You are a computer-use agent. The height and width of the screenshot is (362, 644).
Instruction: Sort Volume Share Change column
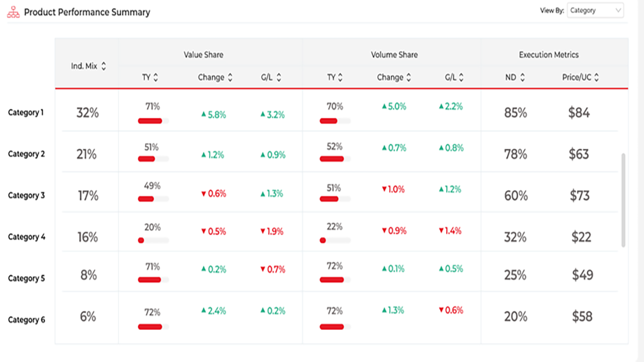[x=409, y=77]
